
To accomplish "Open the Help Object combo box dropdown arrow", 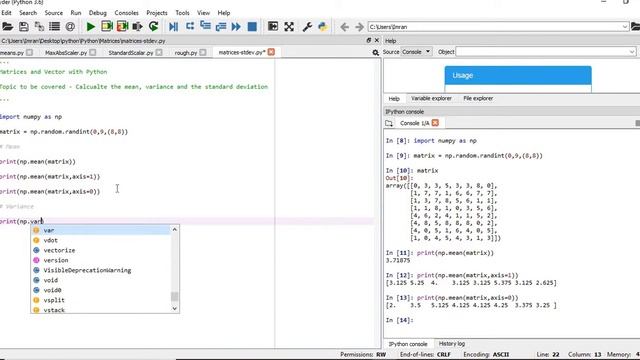I will (x=631, y=52).
